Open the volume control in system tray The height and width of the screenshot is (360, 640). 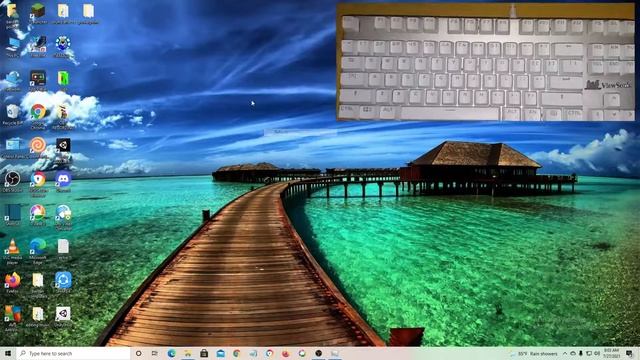coord(596,353)
